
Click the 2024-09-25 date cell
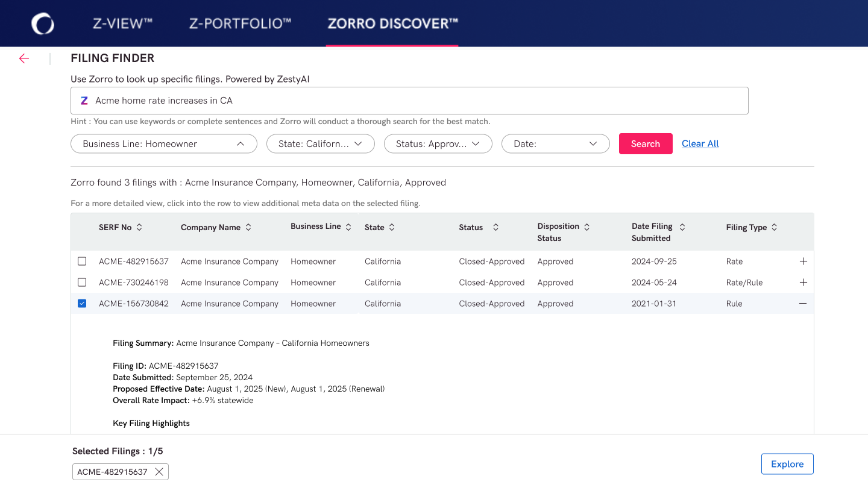tap(654, 261)
